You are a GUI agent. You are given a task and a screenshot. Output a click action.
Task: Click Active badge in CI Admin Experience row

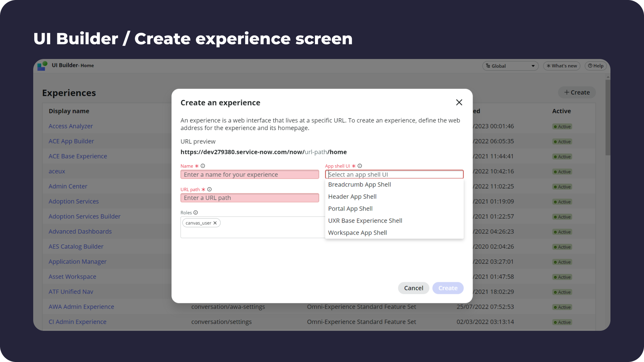point(562,322)
